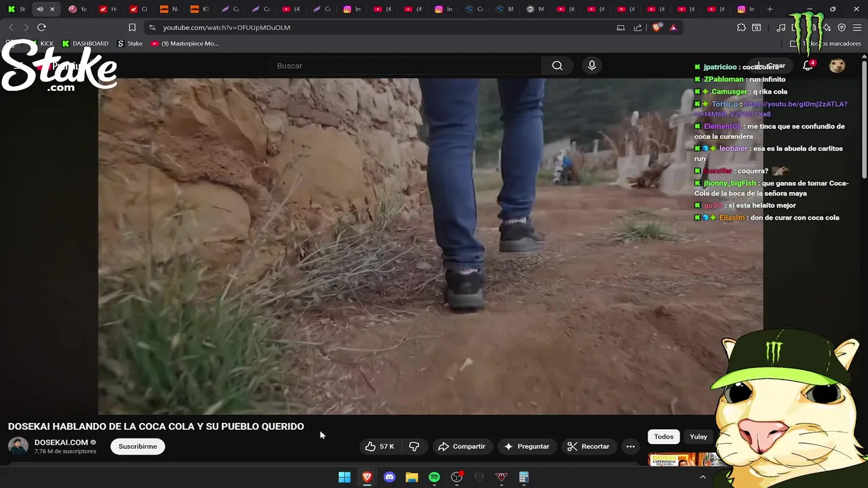Share page via address bar share icon
The width and height of the screenshot is (868, 488).
[x=638, y=27]
